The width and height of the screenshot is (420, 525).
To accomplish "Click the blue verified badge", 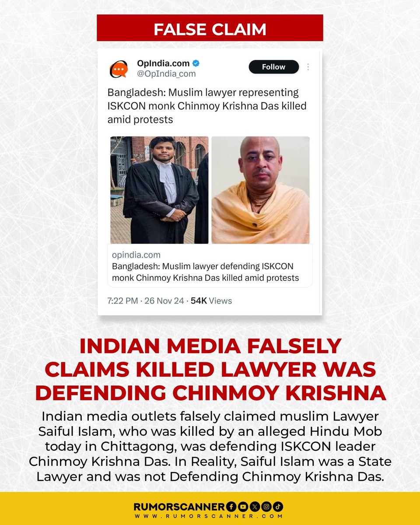I will point(196,63).
